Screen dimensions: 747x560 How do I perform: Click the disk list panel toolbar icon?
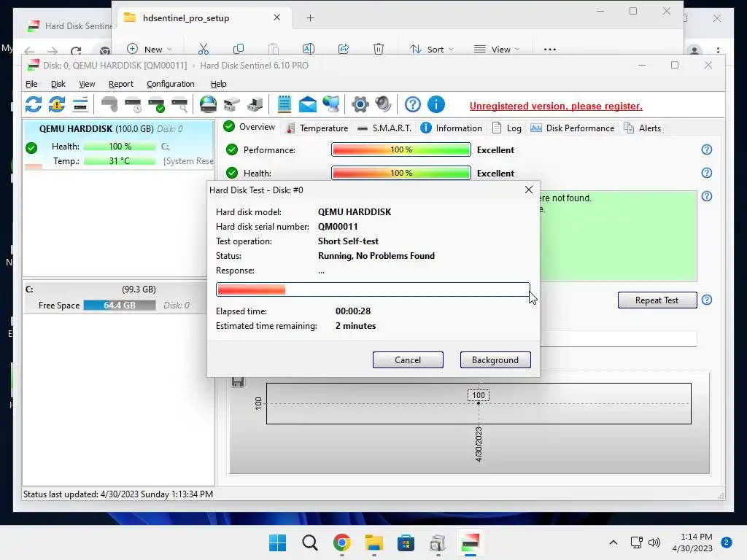[80, 104]
